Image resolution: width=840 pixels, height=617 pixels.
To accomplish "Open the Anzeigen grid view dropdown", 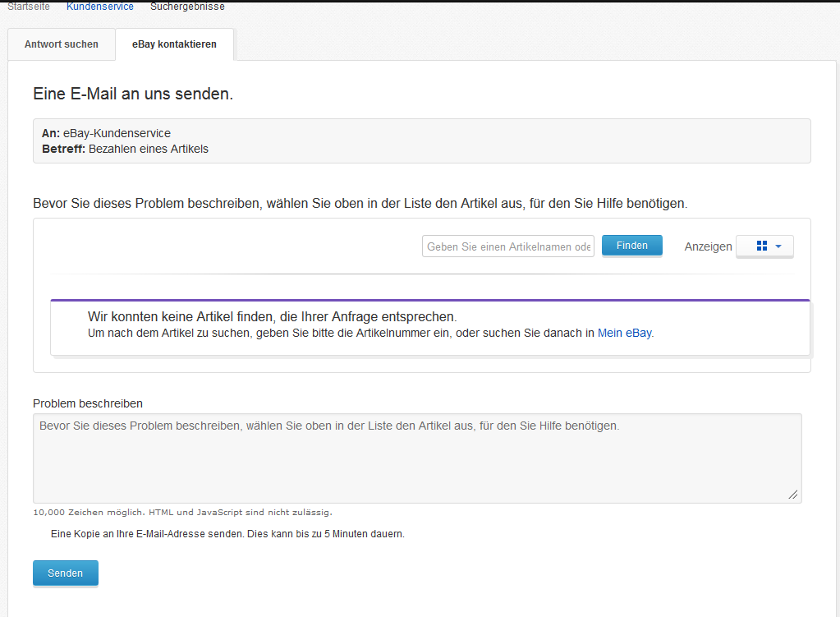I will point(764,246).
